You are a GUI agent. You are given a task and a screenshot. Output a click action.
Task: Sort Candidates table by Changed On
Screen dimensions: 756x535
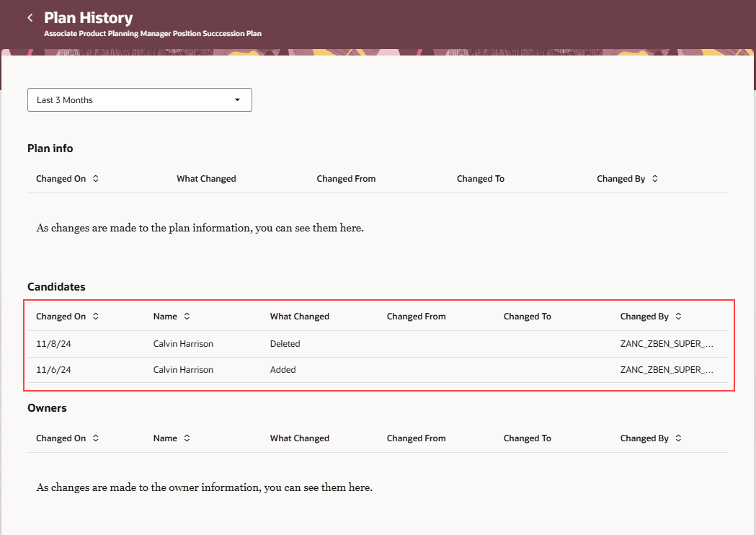(95, 316)
